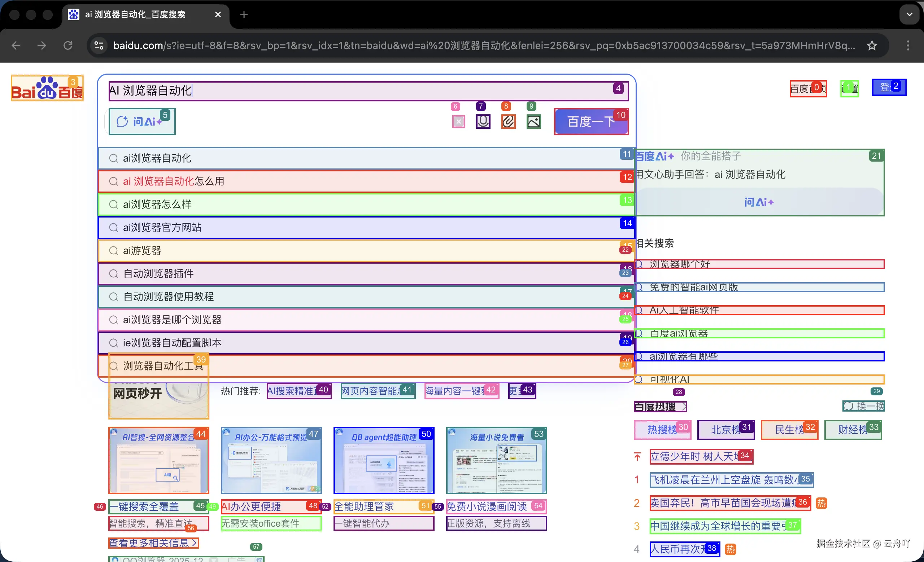This screenshot has width=924, height=562.
Task: Expand 查看更多相关信息 link arrow
Action: tap(194, 543)
